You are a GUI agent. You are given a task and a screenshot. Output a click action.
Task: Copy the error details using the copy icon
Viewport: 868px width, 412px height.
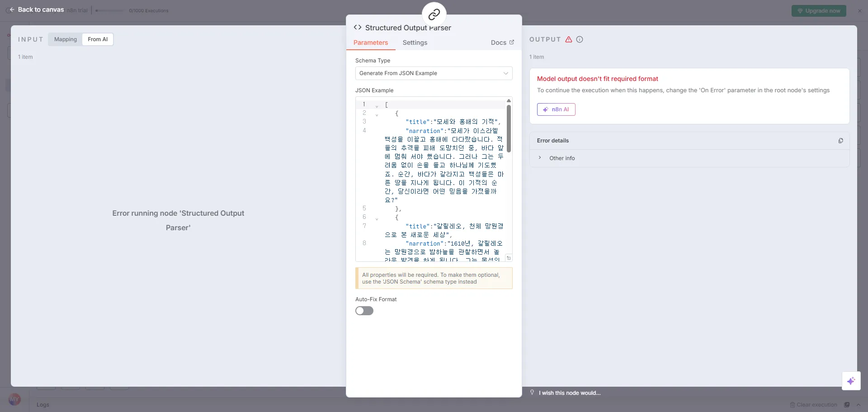[x=841, y=140]
